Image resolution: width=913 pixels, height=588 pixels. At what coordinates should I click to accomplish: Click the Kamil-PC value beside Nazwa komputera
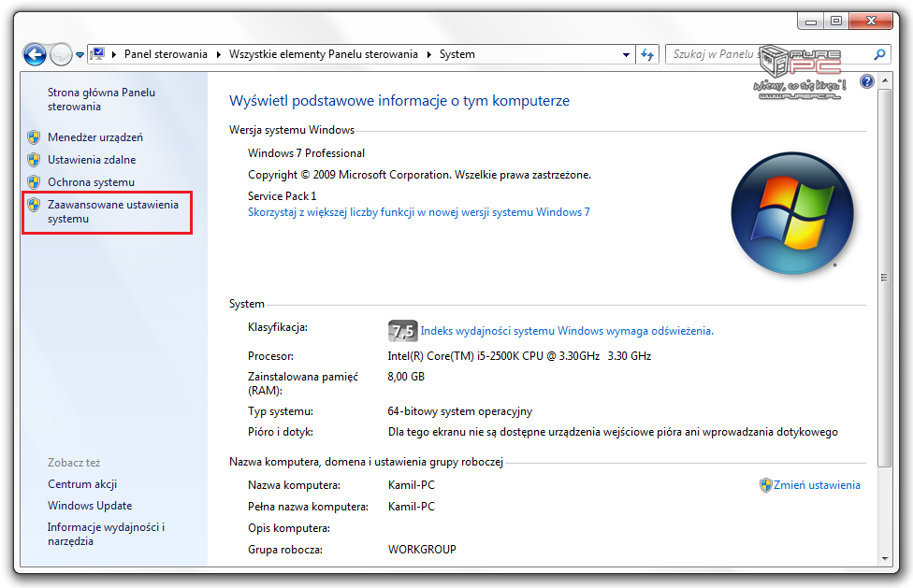click(411, 485)
